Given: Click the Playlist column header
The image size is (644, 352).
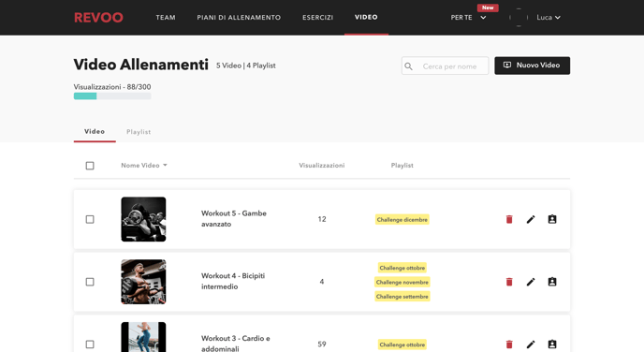Looking at the screenshot, I should pos(402,165).
